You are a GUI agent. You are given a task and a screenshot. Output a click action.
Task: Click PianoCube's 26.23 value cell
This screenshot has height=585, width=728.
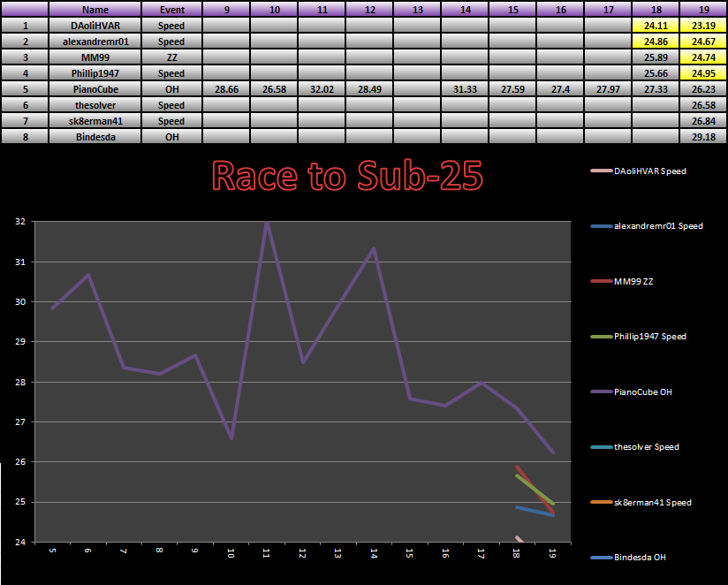coord(704,89)
